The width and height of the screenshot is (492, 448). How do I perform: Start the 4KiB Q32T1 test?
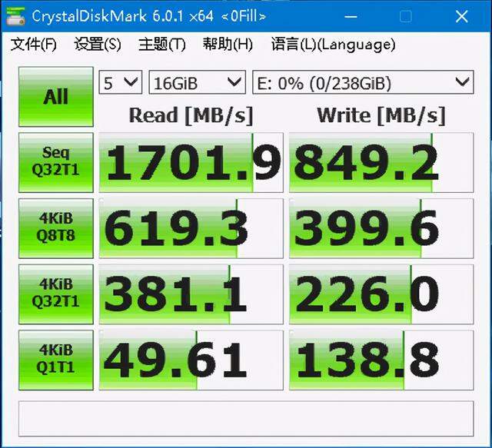click(56, 294)
